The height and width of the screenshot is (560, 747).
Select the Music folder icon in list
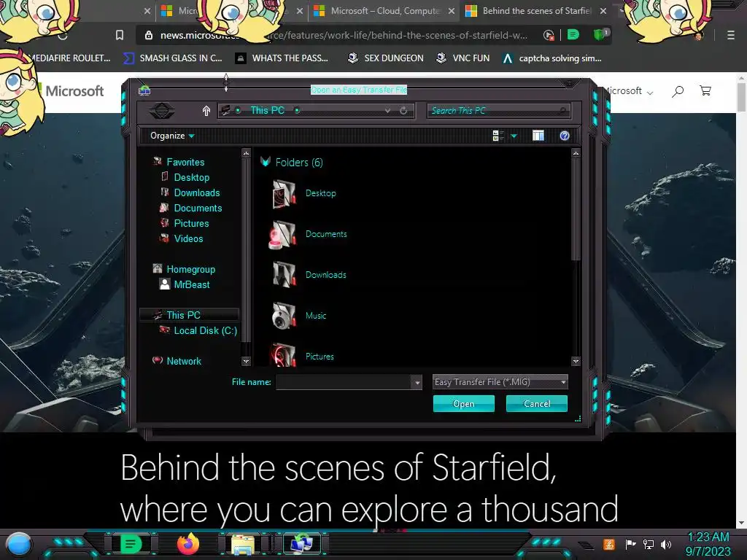click(x=284, y=316)
